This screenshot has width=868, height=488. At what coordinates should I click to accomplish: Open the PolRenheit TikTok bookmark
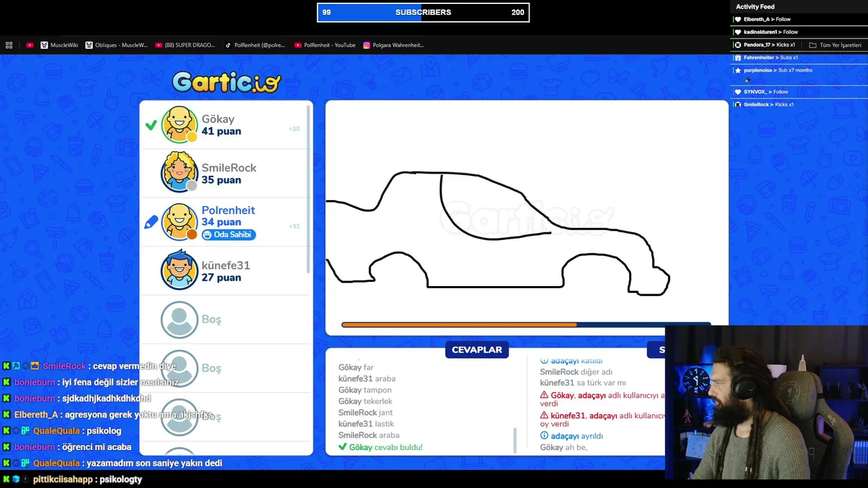click(x=255, y=45)
